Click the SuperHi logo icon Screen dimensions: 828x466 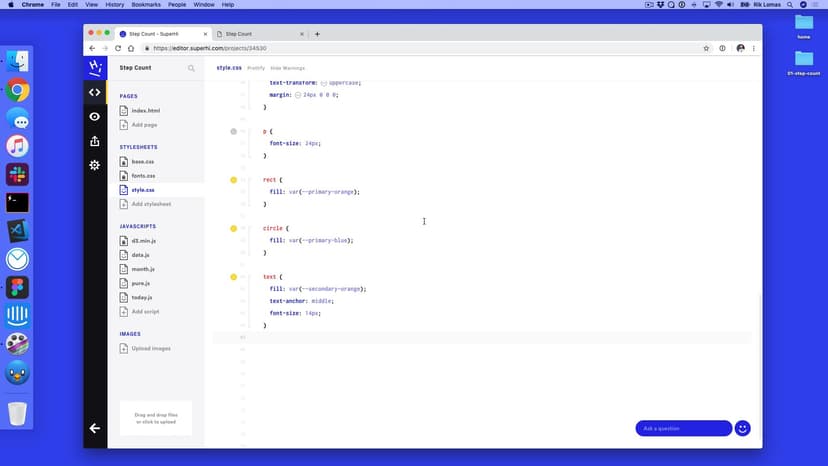click(95, 68)
